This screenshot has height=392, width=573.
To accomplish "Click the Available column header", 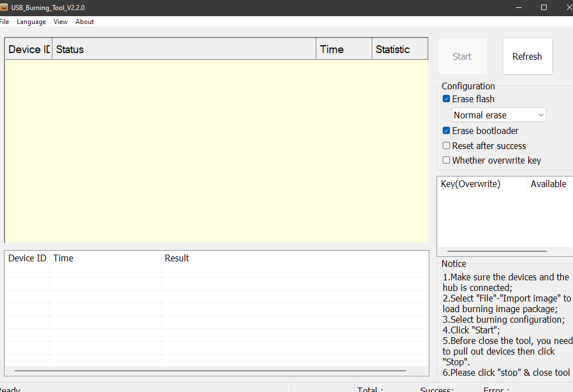I will pos(550,184).
